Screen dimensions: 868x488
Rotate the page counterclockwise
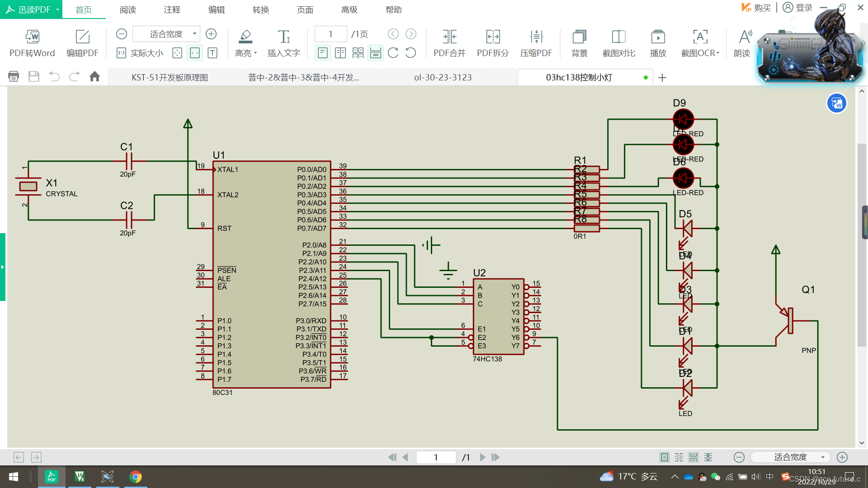click(411, 53)
